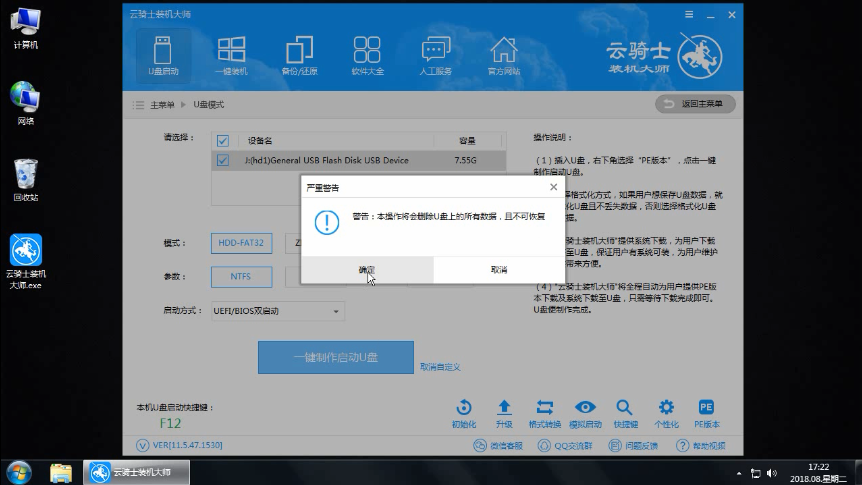Click 一键制作启动U盘 button
862x485 pixels.
(336, 357)
